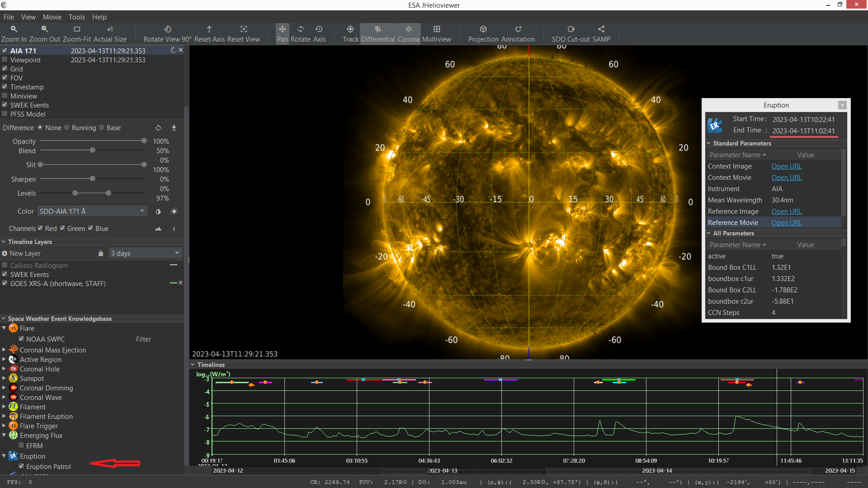The height and width of the screenshot is (488, 868).
Task: Enable the PFSS Model checkbox
Action: [5, 114]
